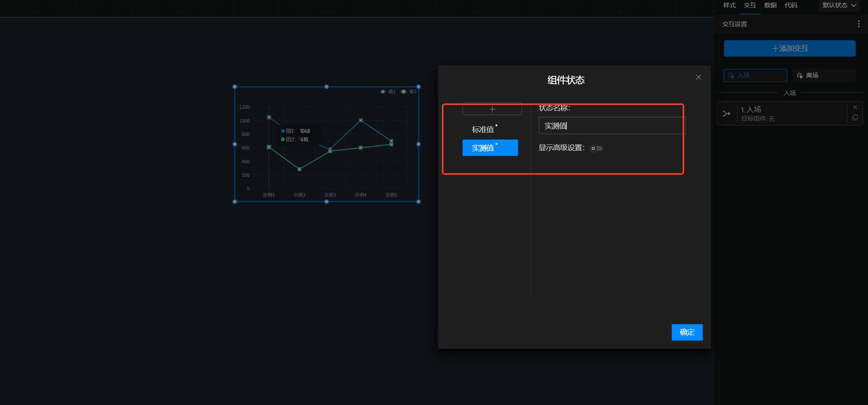The width and height of the screenshot is (868, 405).
Task: Click the 值1 legend marker in the chart
Action: pos(383,92)
